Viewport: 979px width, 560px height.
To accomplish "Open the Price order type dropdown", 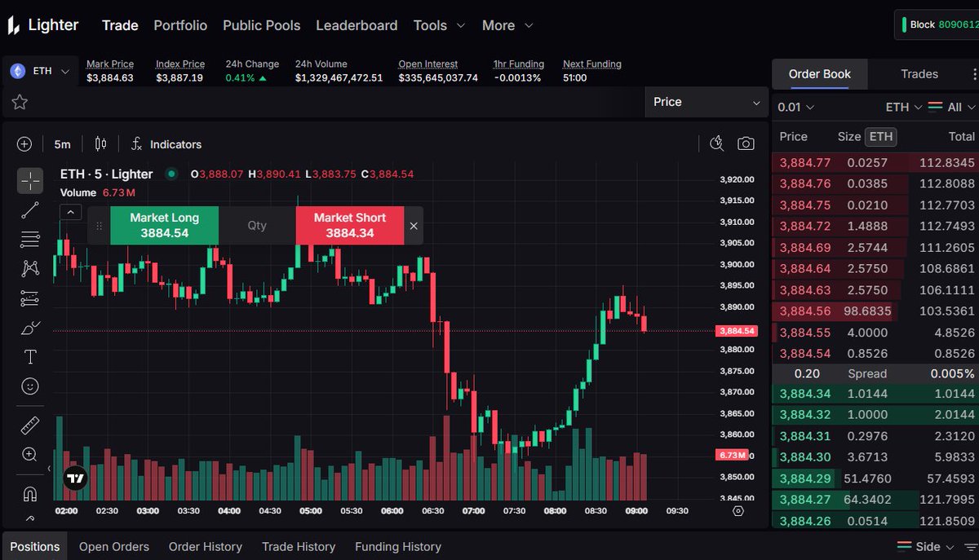I will (x=706, y=102).
